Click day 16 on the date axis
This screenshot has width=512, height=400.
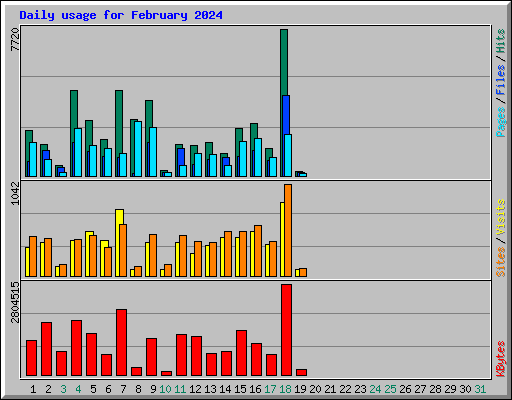pyautogui.click(x=255, y=389)
